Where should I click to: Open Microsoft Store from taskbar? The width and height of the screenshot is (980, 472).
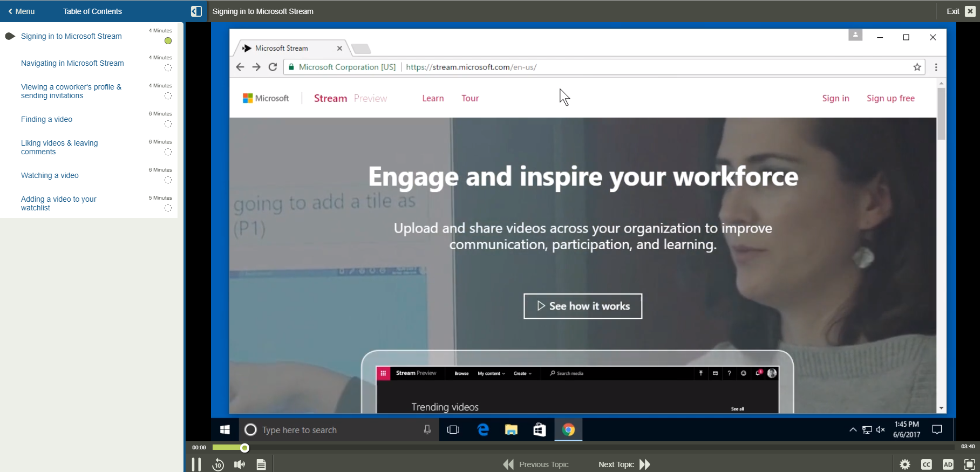pyautogui.click(x=540, y=429)
